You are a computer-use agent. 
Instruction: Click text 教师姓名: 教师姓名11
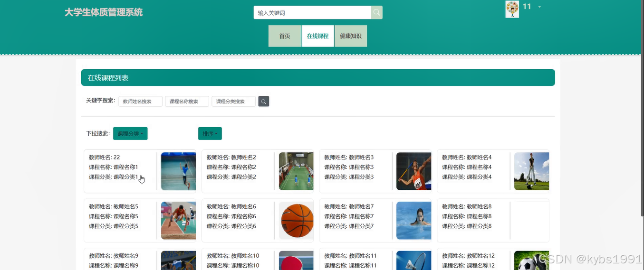pos(351,256)
